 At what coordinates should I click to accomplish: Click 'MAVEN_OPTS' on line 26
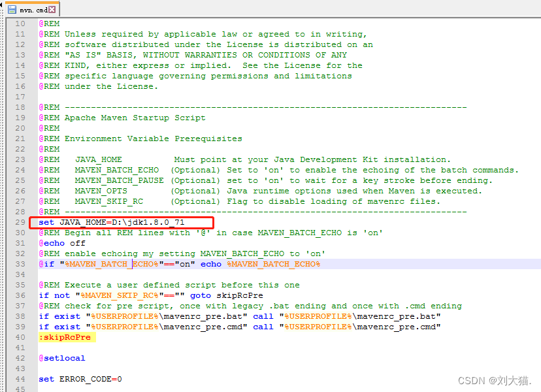[x=101, y=191]
